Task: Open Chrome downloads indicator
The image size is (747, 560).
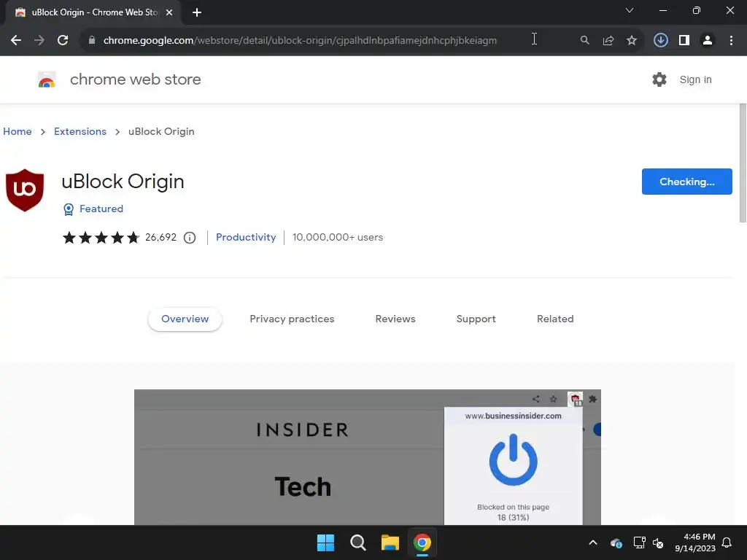Action: 660,41
